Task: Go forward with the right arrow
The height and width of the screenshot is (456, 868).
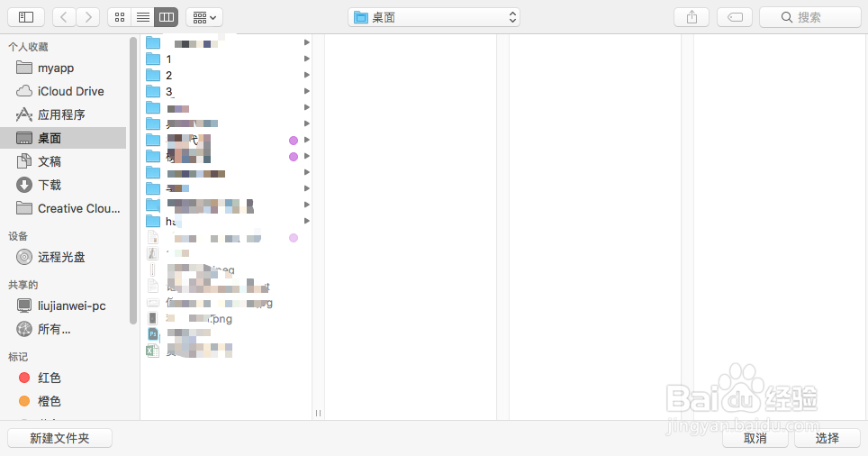Action: click(88, 17)
